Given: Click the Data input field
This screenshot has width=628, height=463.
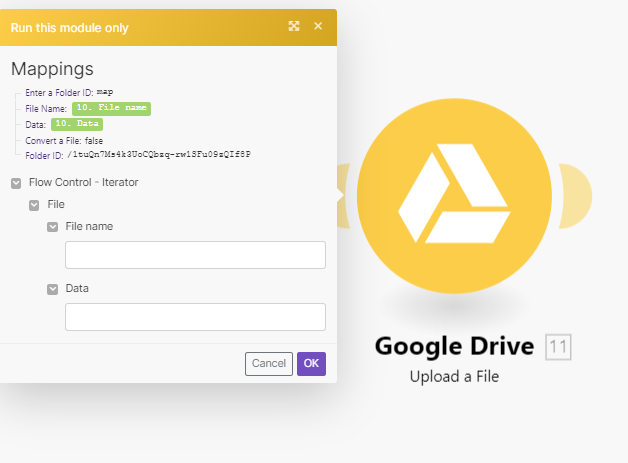Looking at the screenshot, I should [195, 317].
